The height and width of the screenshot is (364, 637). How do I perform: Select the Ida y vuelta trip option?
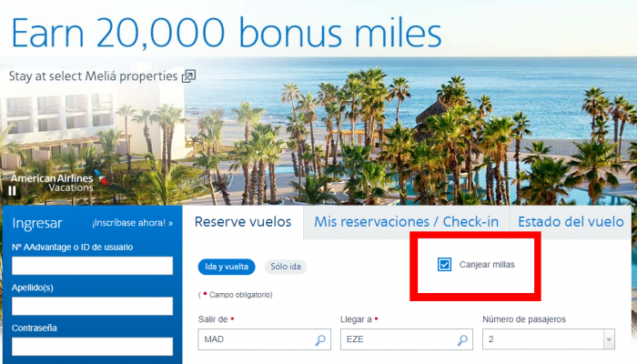(x=227, y=267)
